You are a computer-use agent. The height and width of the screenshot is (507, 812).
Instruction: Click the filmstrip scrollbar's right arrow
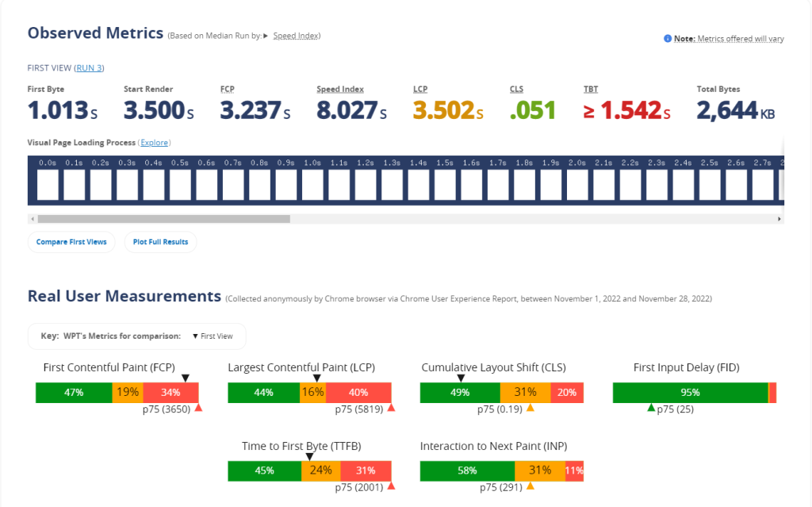pos(779,219)
